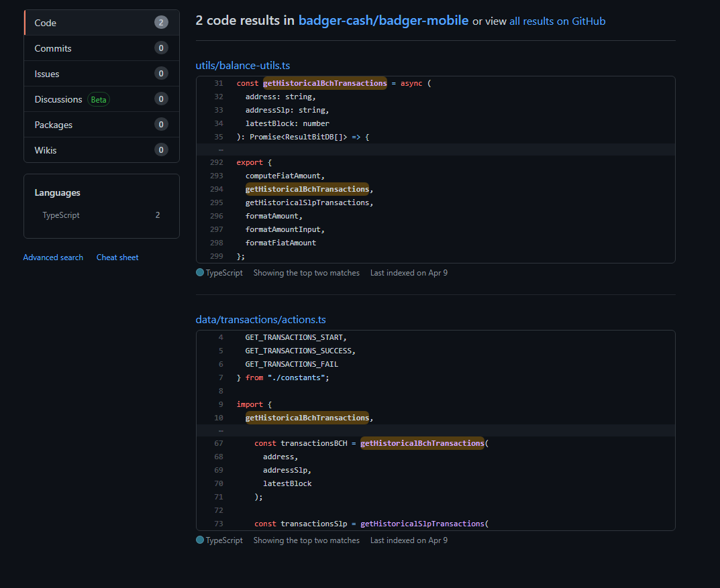This screenshot has height=588, width=720.
Task: Click computeFiatAmount on line 293
Action: [x=283, y=176]
